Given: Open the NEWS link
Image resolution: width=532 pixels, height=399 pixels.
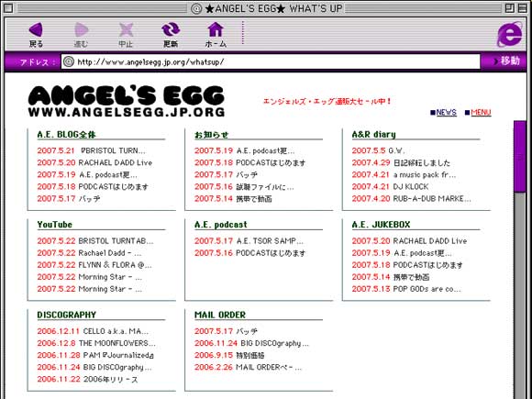Looking at the screenshot, I should tap(446, 112).
